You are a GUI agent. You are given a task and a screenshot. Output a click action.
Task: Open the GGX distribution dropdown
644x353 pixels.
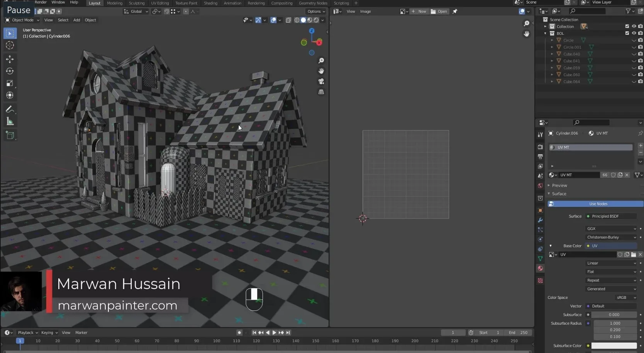tap(611, 229)
